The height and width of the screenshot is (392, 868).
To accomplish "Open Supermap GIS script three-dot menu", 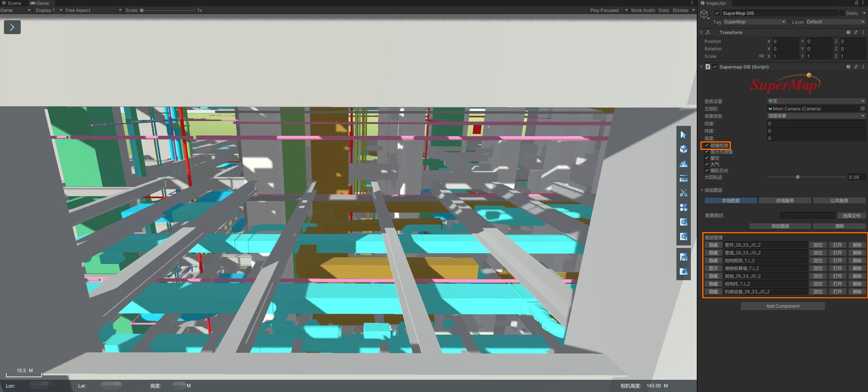I will click(x=863, y=67).
